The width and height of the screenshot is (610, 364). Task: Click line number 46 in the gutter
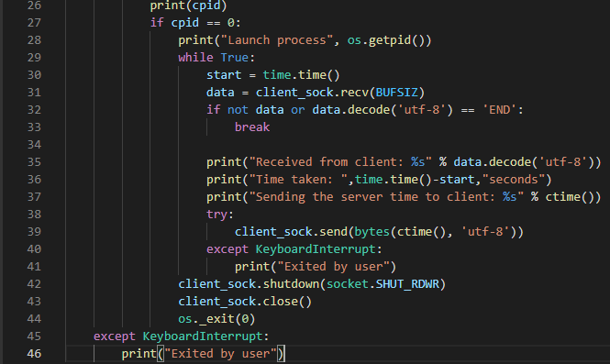[34, 354]
